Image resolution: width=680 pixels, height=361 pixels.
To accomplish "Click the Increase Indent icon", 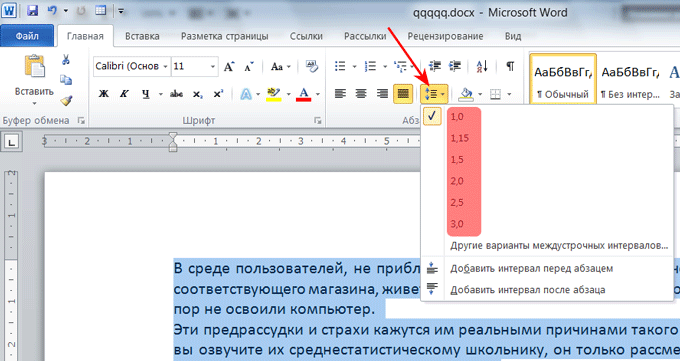I will pyautogui.click(x=454, y=66).
